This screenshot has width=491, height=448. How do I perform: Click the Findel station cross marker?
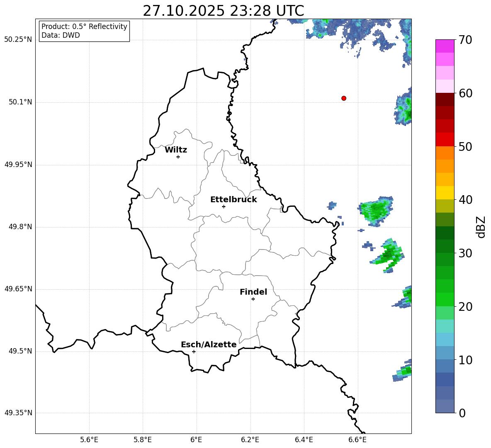click(x=253, y=299)
